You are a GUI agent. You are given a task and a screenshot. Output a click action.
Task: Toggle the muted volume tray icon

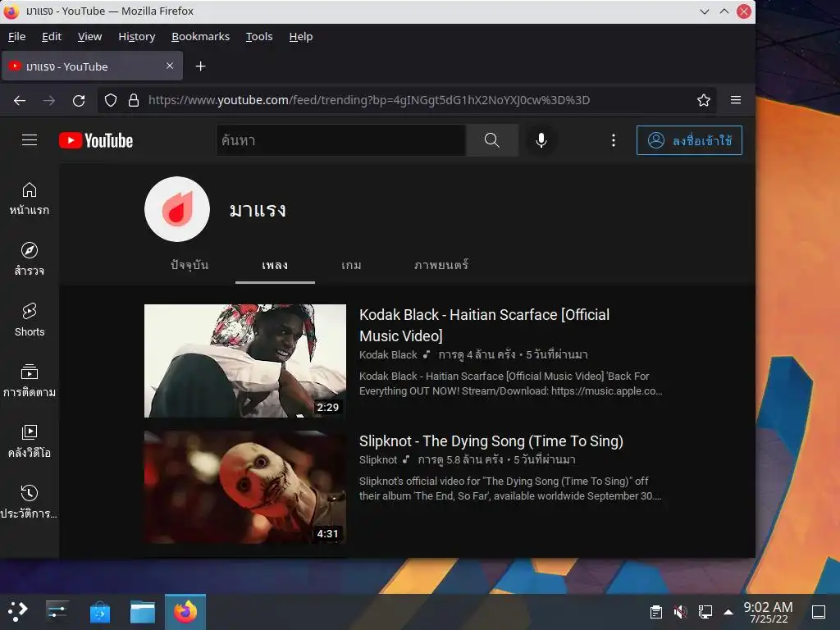click(x=680, y=612)
